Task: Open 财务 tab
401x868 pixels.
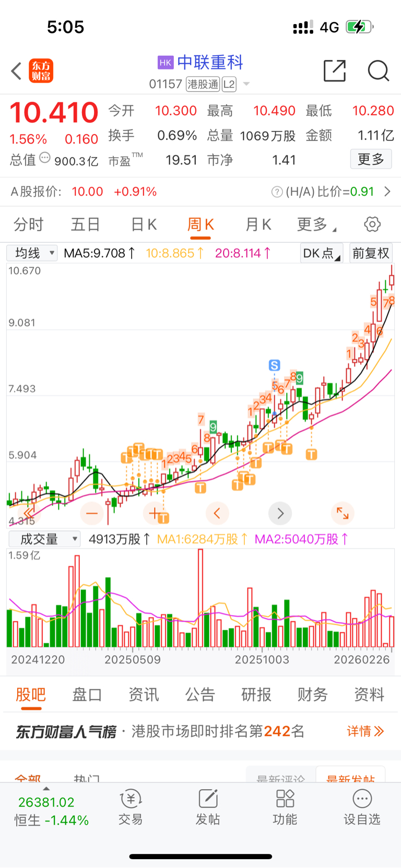Action: tap(313, 695)
